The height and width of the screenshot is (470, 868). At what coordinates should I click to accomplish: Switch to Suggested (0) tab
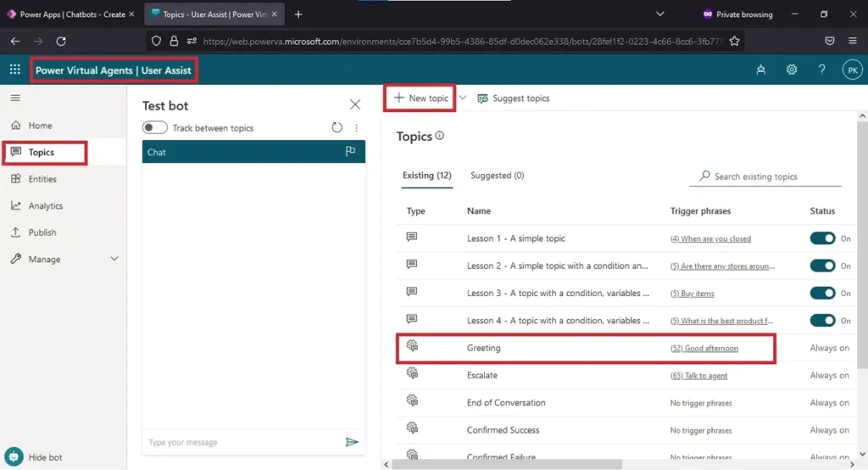[x=497, y=175]
